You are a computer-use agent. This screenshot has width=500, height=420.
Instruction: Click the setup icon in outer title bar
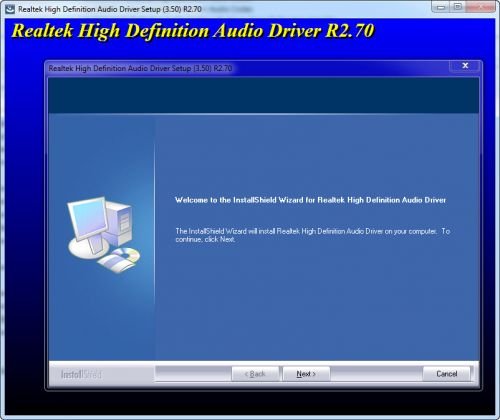pyautogui.click(x=10, y=9)
